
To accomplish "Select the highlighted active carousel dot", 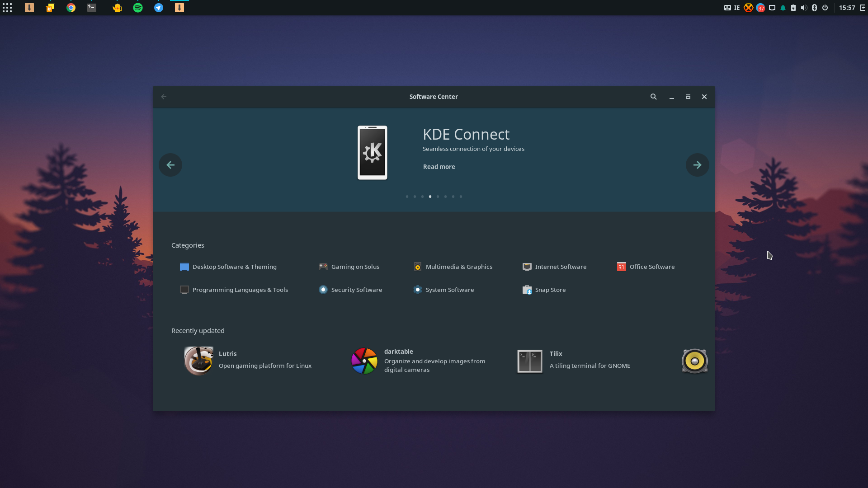I will point(430,197).
